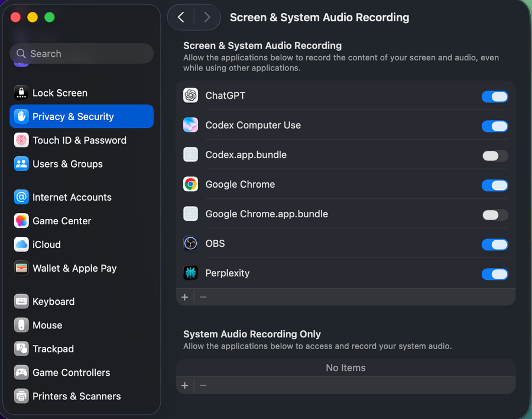Remove app from System Audio Recording Only
Image resolution: width=532 pixels, height=419 pixels.
coord(203,385)
